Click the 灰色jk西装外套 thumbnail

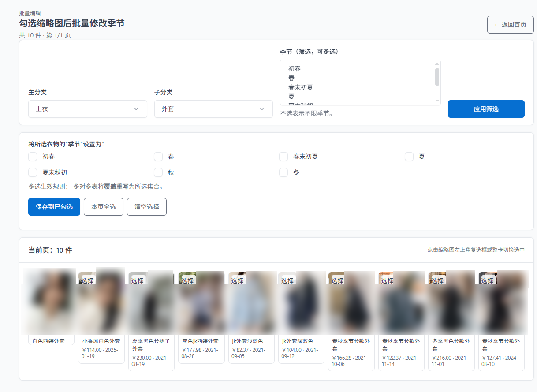(201, 304)
